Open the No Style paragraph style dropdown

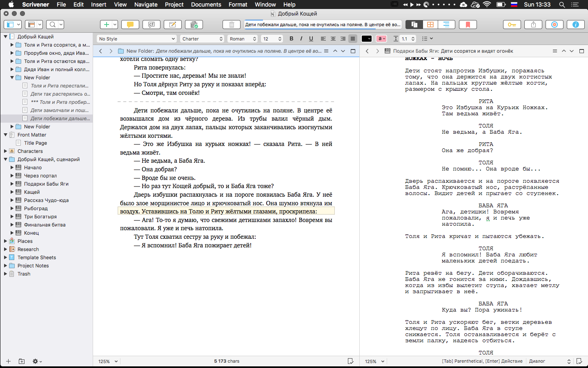pos(136,39)
